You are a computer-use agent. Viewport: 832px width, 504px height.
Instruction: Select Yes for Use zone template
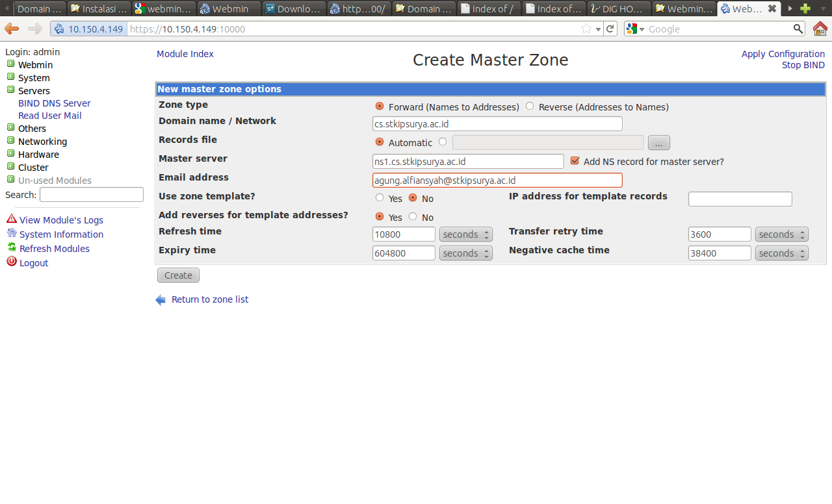(380, 198)
